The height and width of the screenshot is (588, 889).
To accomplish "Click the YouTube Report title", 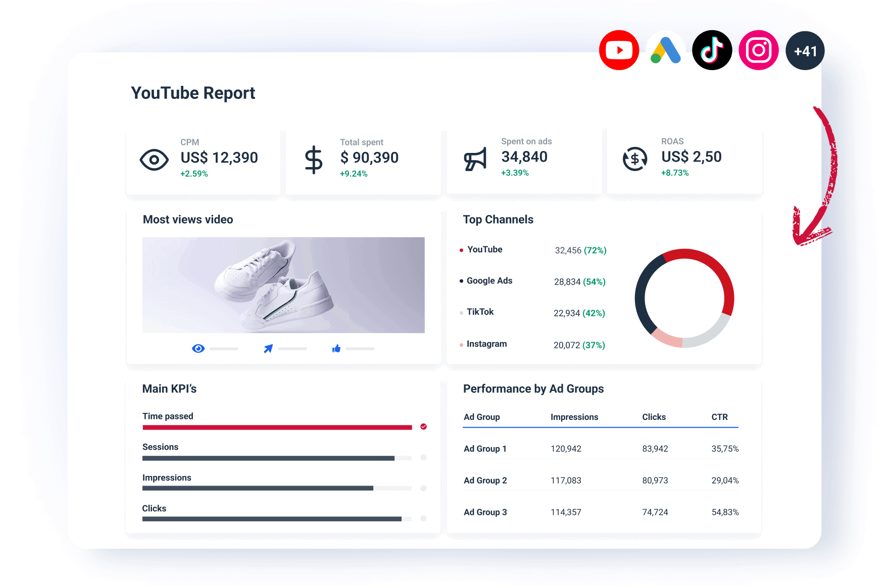I will pyautogui.click(x=193, y=93).
